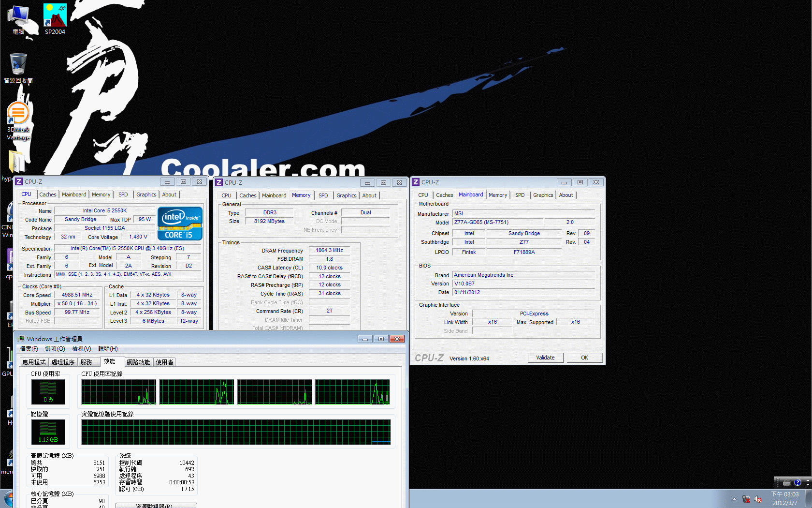Open the 3DMark Vantage desktop shortcut

pyautogui.click(x=18, y=121)
